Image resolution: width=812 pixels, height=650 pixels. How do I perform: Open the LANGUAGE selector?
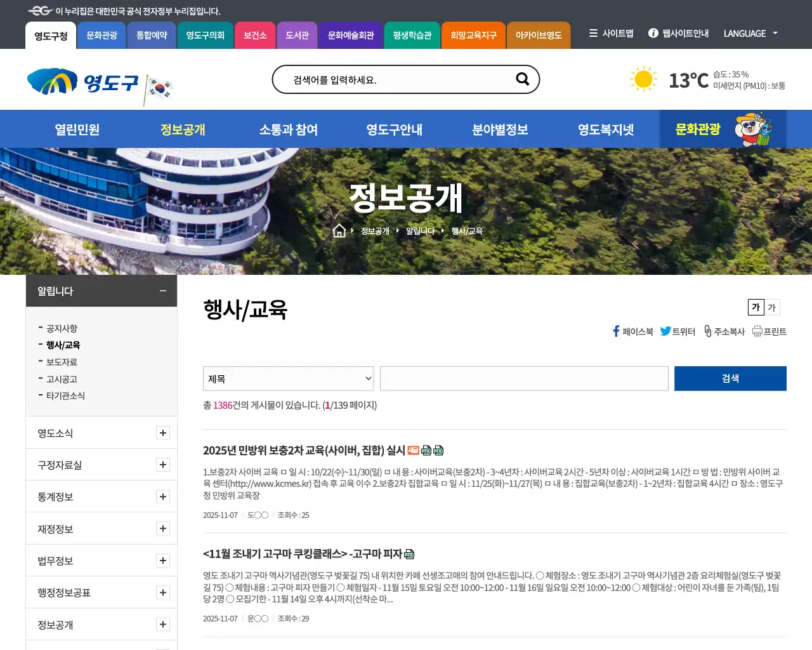pyautogui.click(x=750, y=34)
